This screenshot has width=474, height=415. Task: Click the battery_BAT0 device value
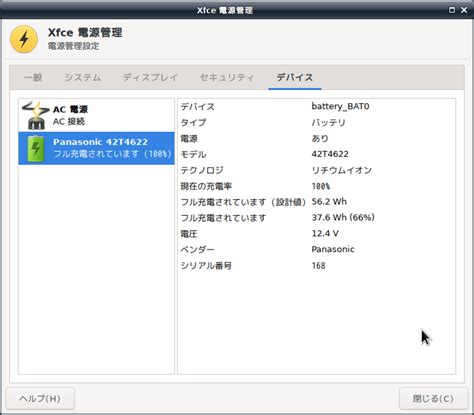click(x=340, y=106)
